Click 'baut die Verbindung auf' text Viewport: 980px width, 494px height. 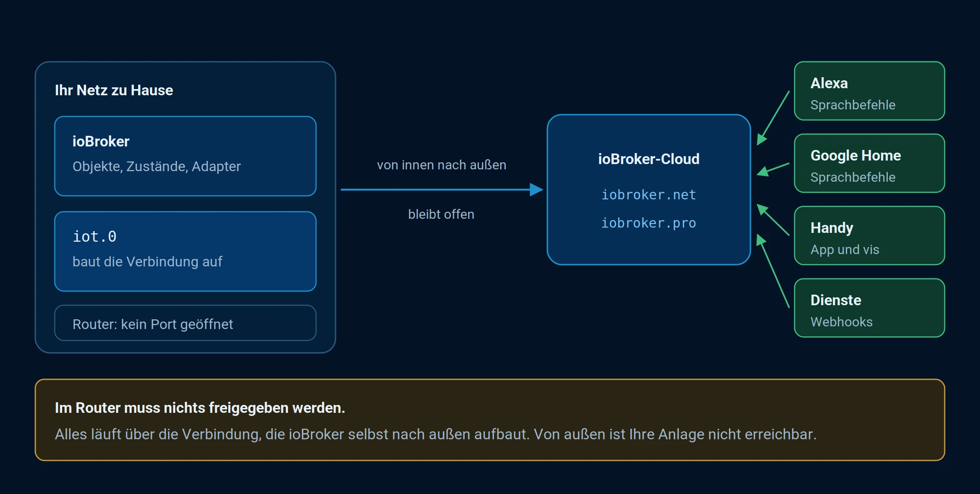point(147,262)
